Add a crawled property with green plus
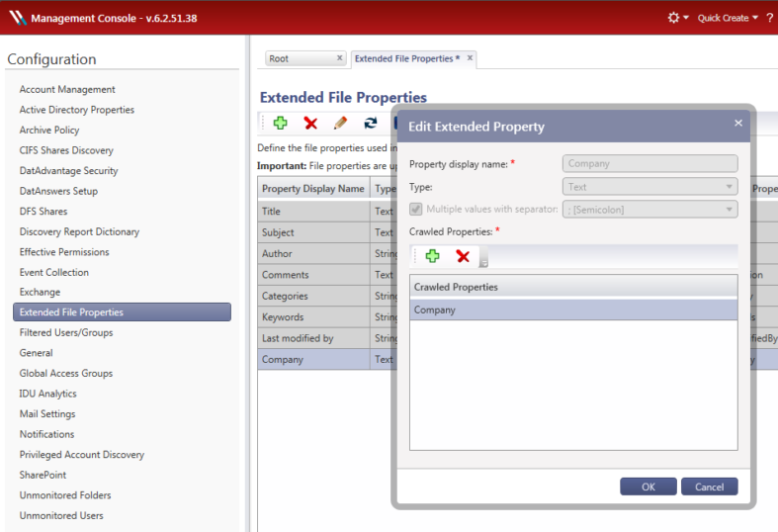Screen dimensions: 778x532 (433, 256)
